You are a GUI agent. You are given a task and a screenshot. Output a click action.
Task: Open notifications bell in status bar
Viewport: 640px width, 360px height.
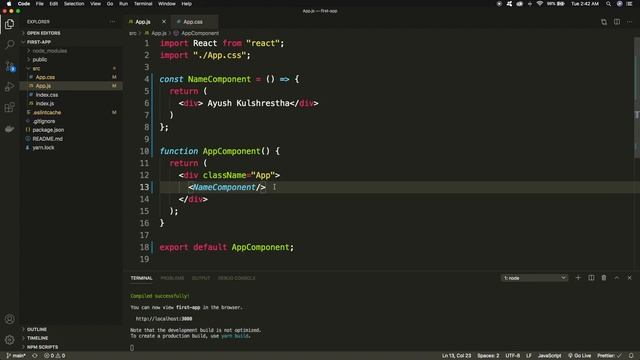point(631,356)
